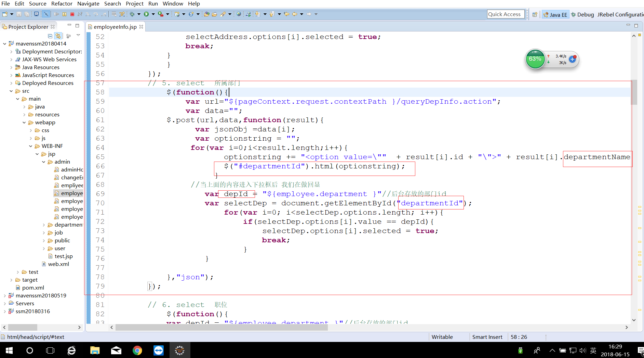Open the Window menu
The image size is (644, 358).
173,3
